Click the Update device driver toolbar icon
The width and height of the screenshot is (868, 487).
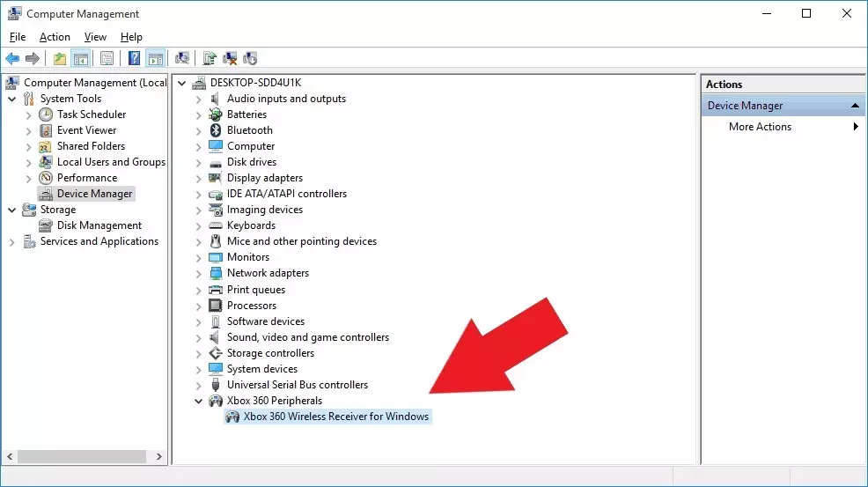click(x=210, y=59)
